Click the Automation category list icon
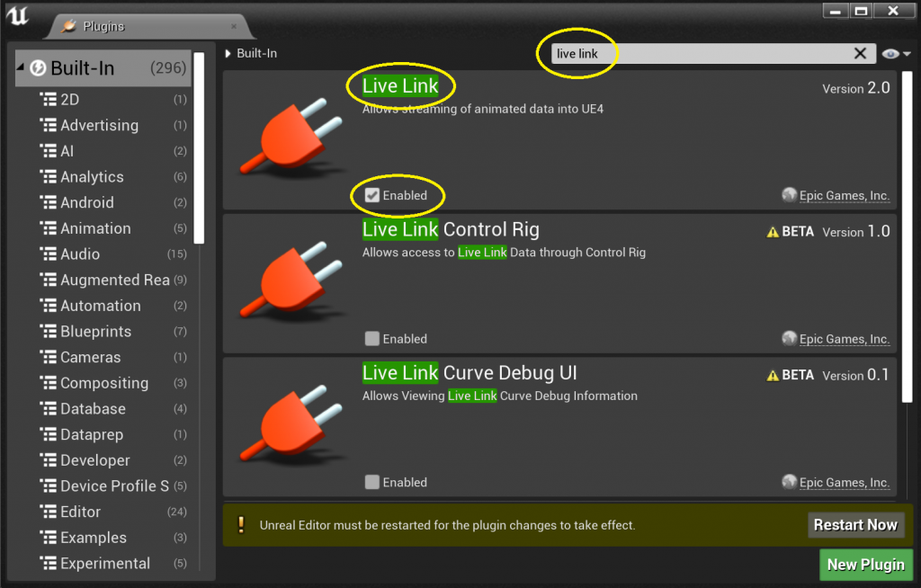Screen dimensions: 921x588 coord(49,306)
